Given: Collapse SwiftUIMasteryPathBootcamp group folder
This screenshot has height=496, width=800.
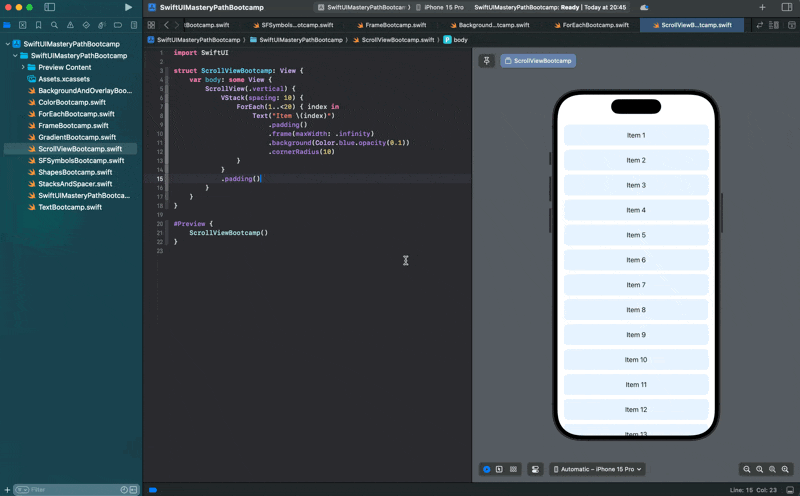Looking at the screenshot, I should click(15, 56).
